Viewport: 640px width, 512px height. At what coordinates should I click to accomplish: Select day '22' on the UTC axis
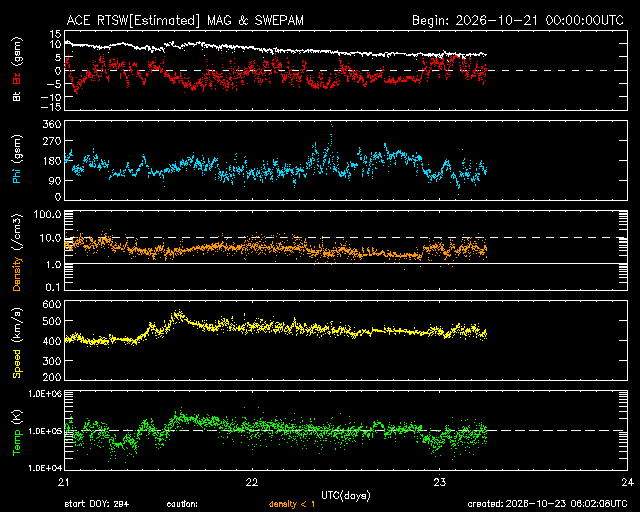pyautogui.click(x=252, y=482)
